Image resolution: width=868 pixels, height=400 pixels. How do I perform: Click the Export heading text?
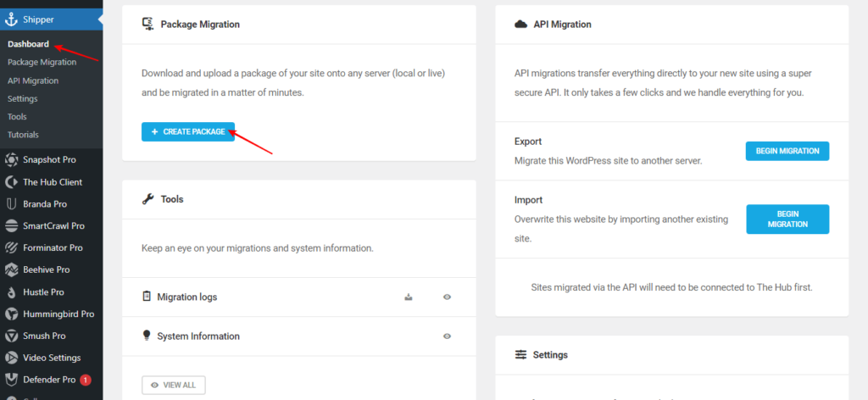pyautogui.click(x=528, y=142)
